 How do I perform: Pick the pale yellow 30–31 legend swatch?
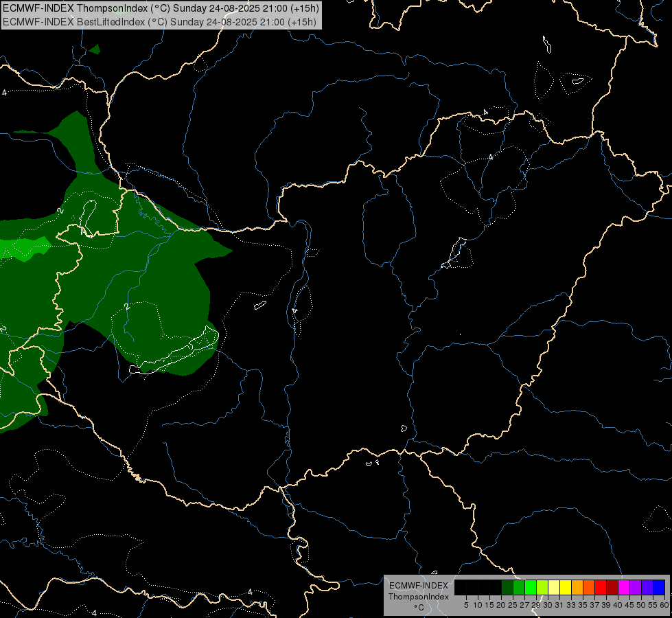tap(554, 587)
